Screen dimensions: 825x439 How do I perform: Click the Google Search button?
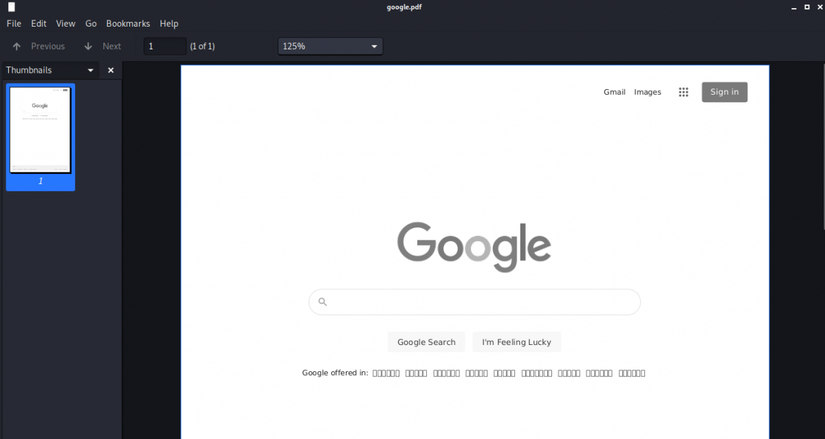pyautogui.click(x=426, y=342)
